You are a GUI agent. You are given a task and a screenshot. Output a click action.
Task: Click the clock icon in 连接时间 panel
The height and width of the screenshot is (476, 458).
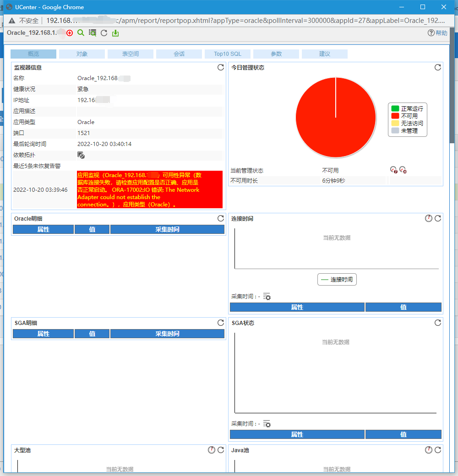tap(428, 218)
